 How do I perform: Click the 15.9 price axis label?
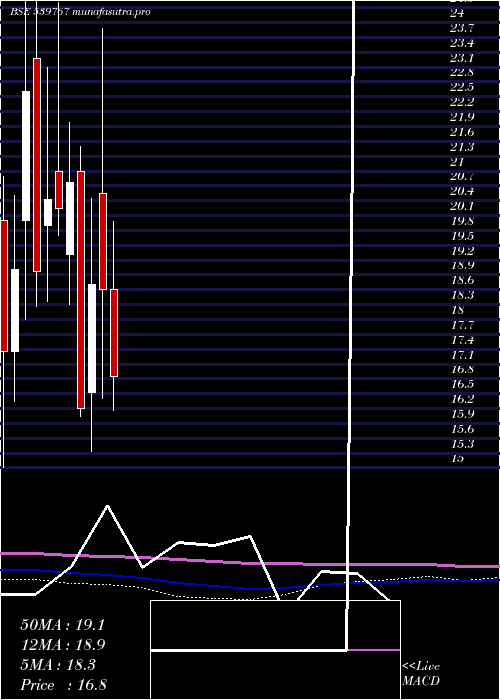tap(462, 414)
